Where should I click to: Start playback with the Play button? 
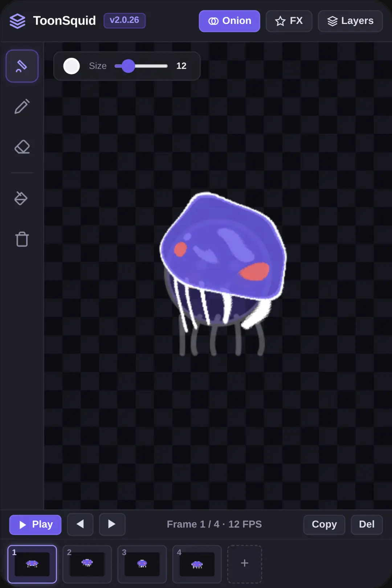(x=35, y=524)
